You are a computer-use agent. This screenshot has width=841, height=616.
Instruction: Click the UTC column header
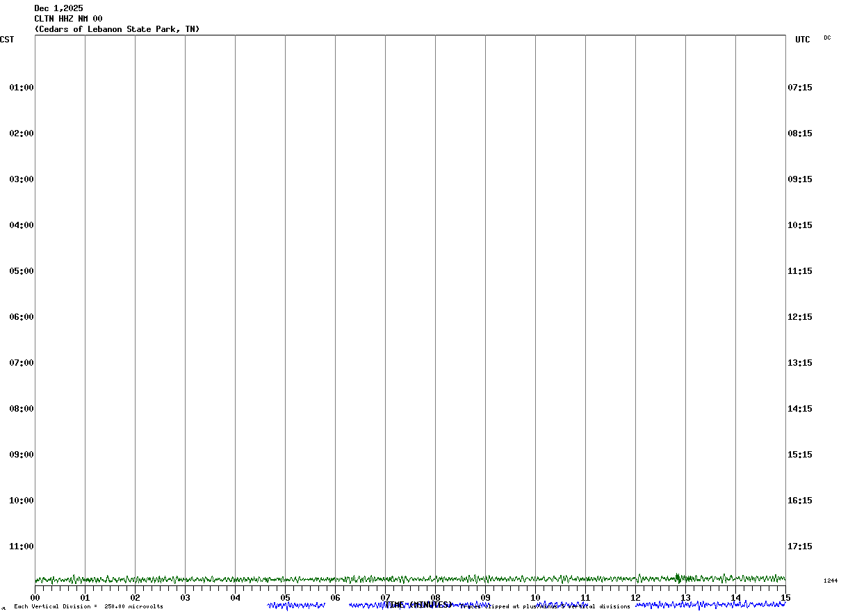(803, 40)
